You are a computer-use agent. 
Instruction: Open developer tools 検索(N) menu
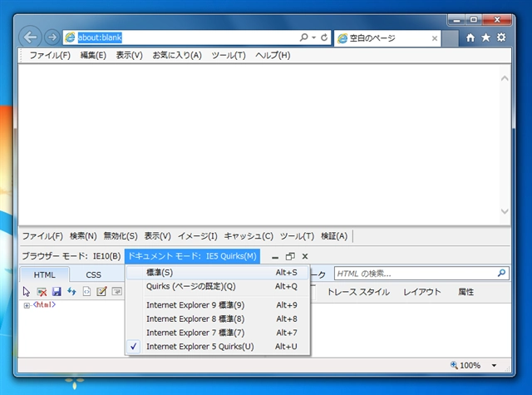click(x=83, y=236)
